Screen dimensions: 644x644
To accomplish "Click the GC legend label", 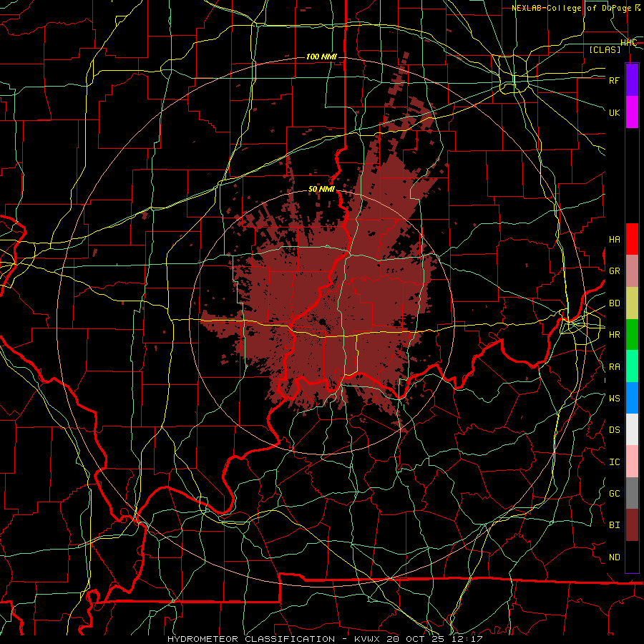I will 614,494.
